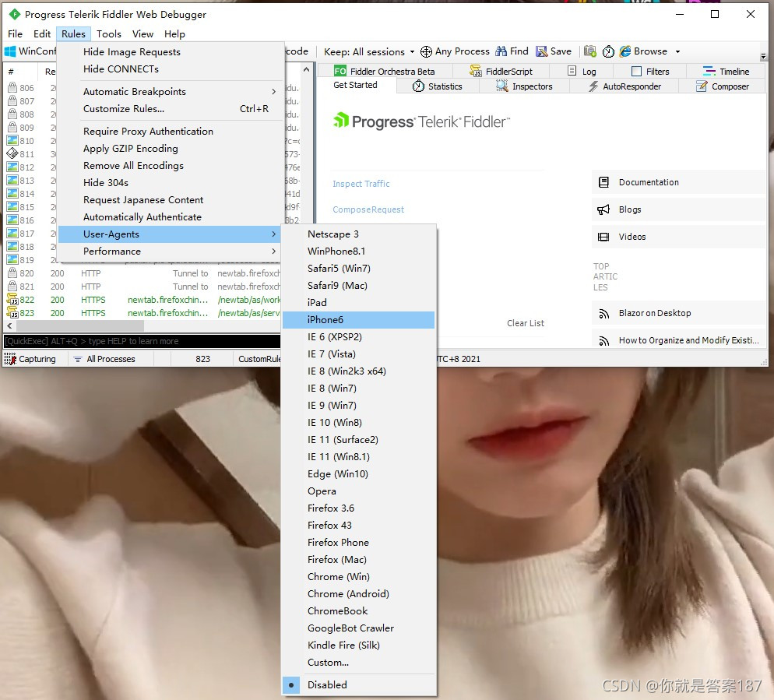This screenshot has height=700, width=774.
Task: Click the Progress Telerik Fiddler logo
Action: point(421,121)
